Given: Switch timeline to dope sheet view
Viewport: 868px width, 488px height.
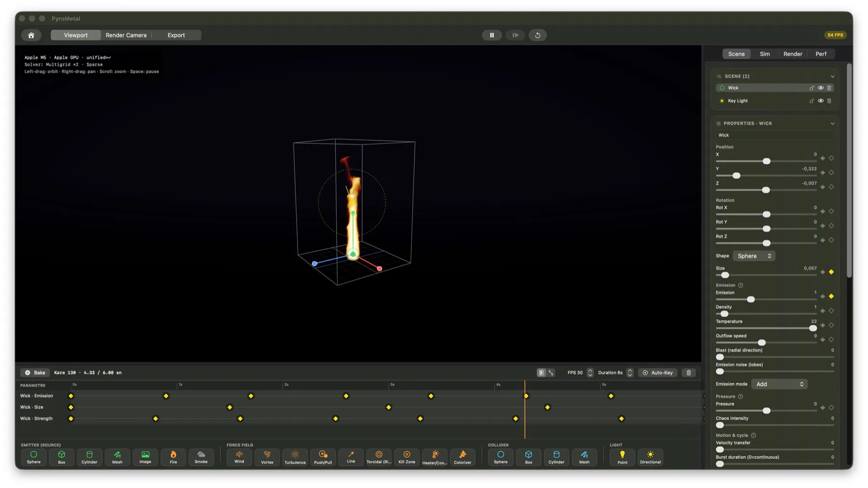Looking at the screenshot, I should coord(542,373).
